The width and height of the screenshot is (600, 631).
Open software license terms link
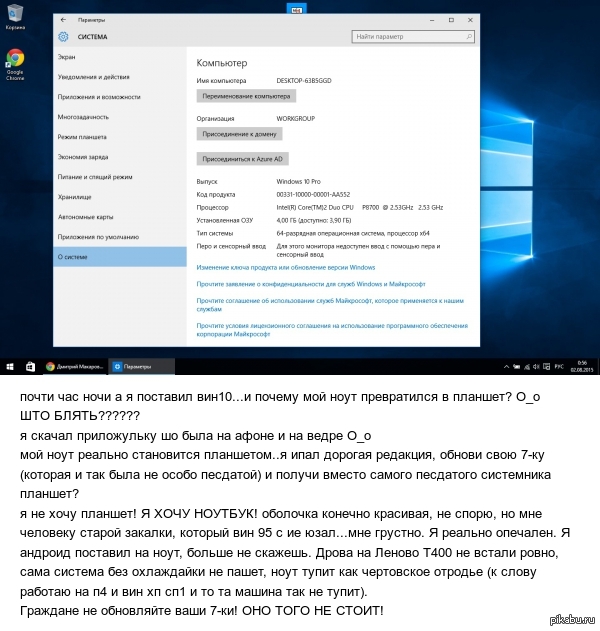click(332, 330)
